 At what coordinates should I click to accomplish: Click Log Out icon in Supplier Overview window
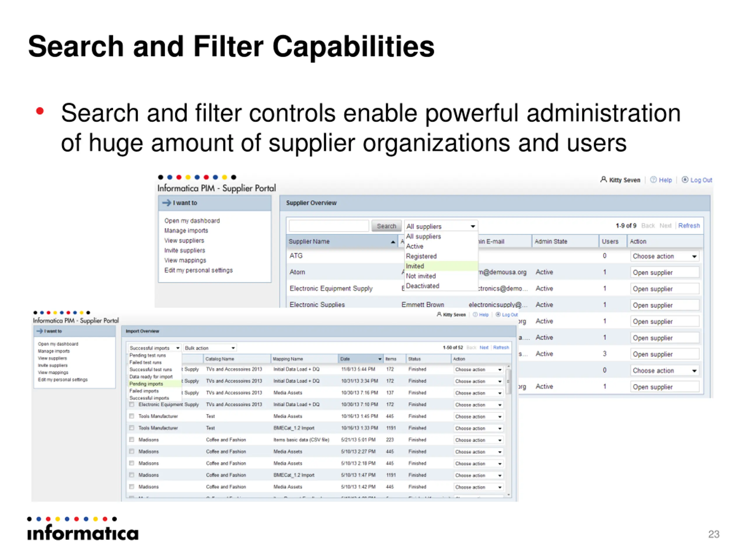685,180
